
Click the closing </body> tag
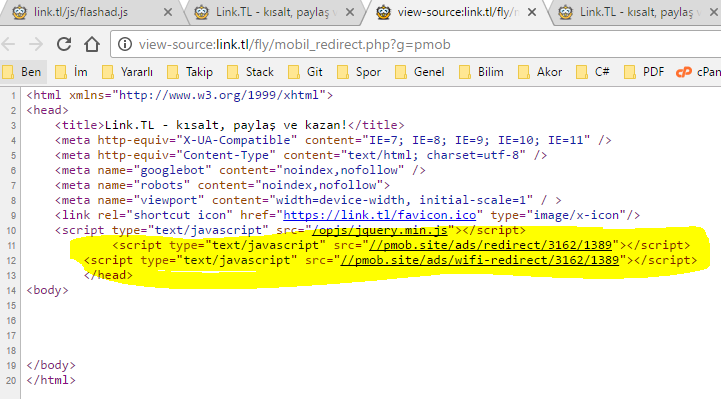point(51,365)
